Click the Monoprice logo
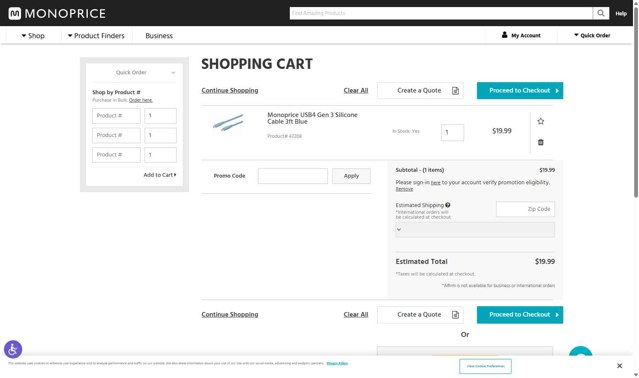 point(57,13)
